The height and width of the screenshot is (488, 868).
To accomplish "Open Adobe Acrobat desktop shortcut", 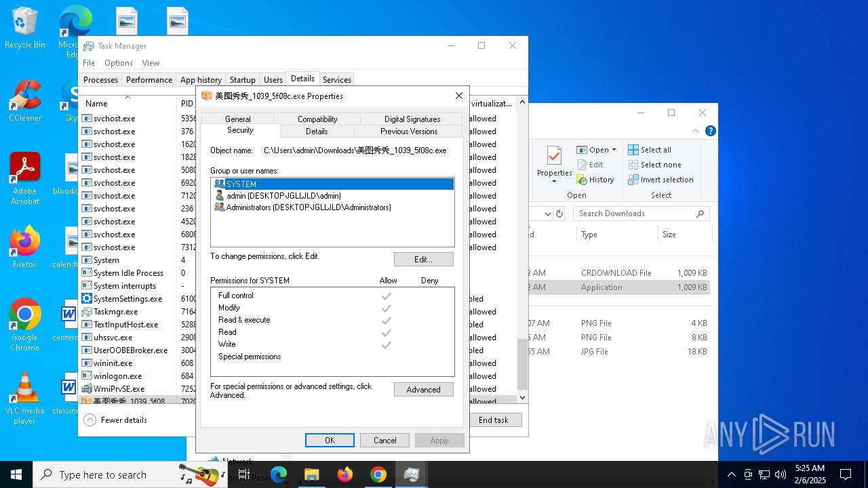I will 24,178.
